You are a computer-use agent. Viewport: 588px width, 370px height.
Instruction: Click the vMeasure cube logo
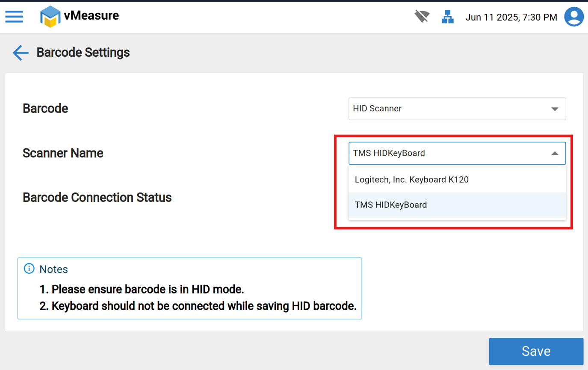click(x=50, y=17)
